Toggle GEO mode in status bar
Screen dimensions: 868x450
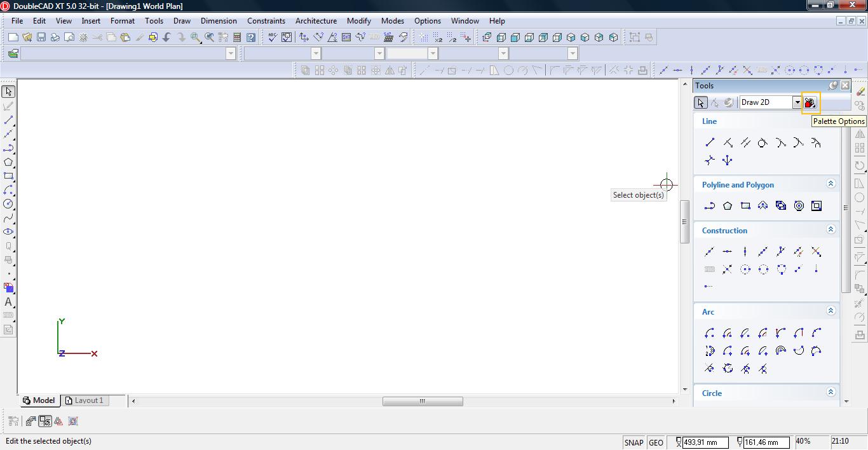(x=656, y=442)
